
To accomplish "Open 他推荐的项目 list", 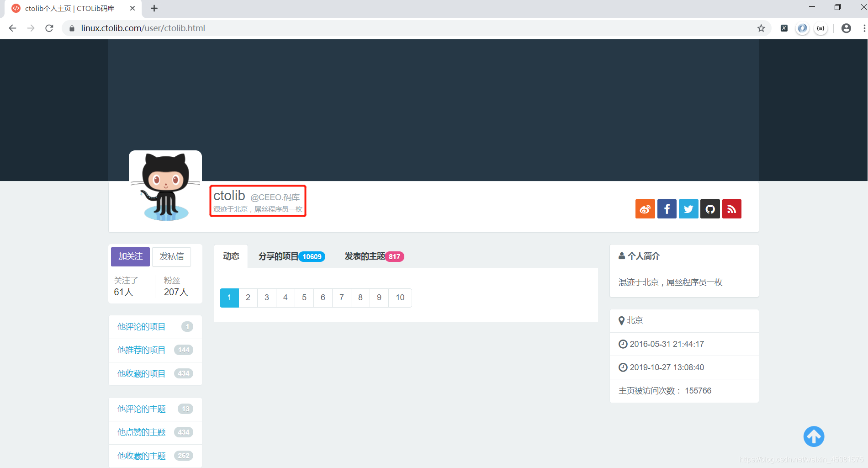I will [155, 350].
